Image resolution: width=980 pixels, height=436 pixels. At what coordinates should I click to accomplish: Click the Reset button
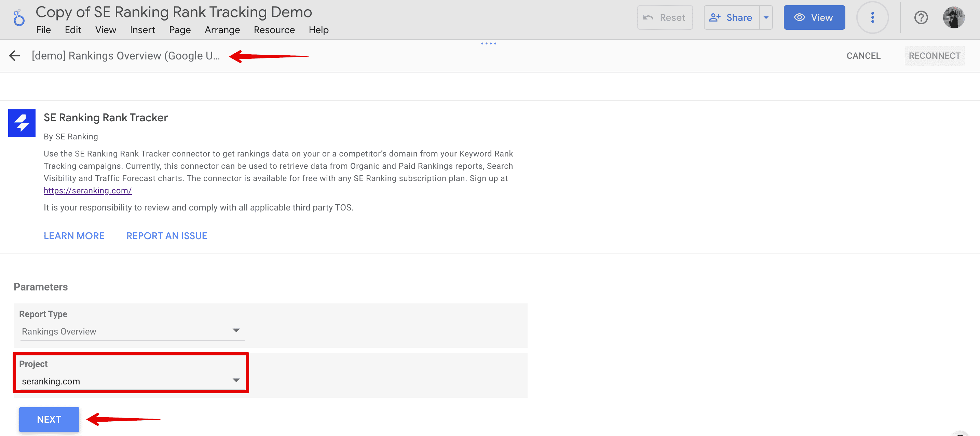tap(665, 17)
